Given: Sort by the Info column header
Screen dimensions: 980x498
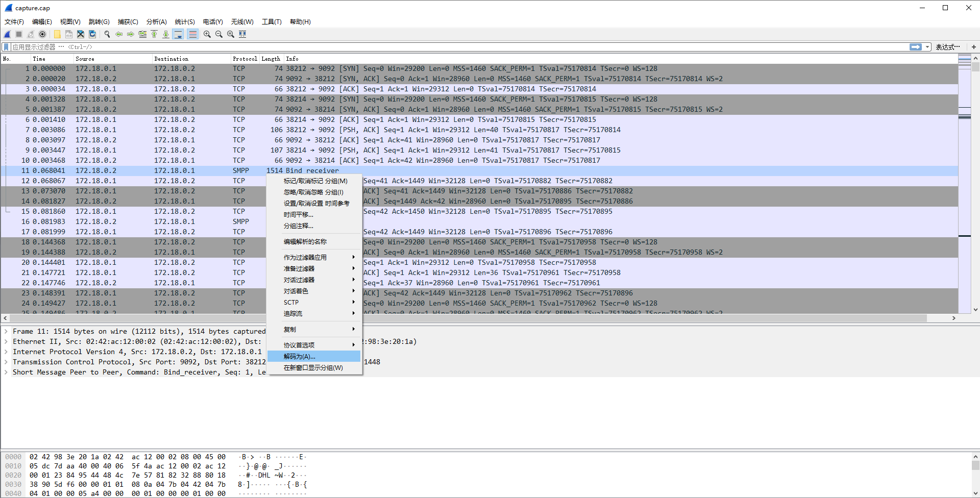Looking at the screenshot, I should click(621, 59).
